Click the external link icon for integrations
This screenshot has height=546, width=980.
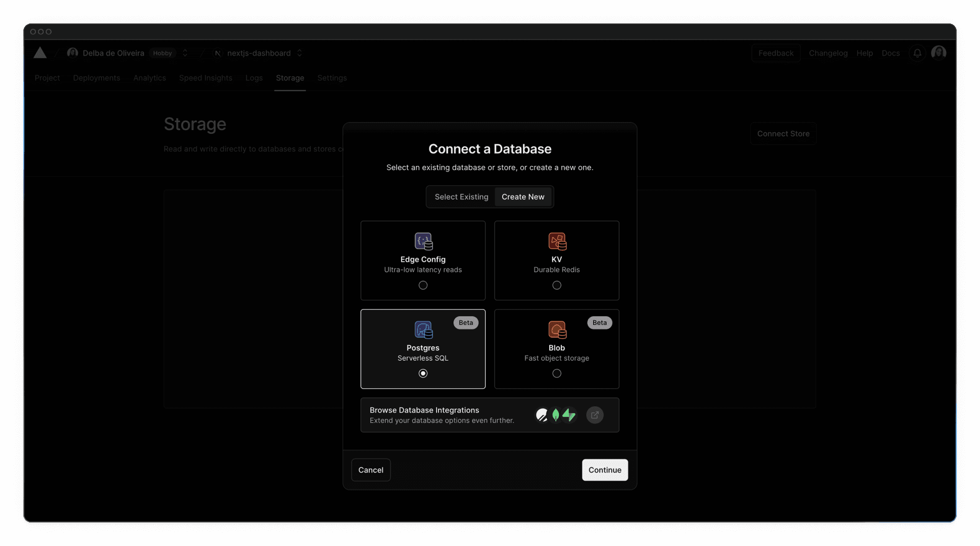tap(595, 415)
